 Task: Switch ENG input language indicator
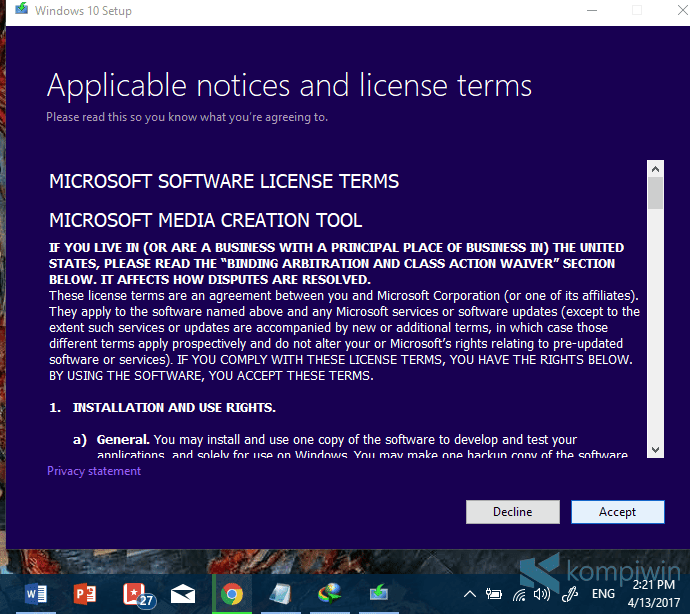click(603, 594)
